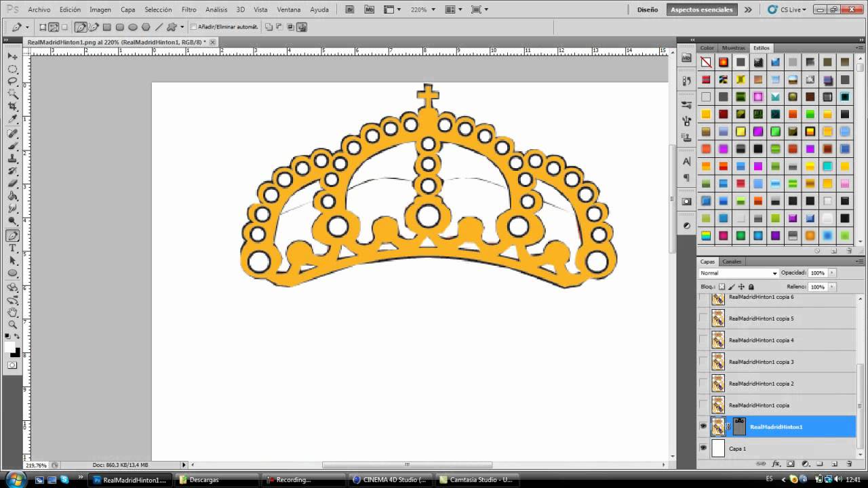Select the Path Selection tool
Image resolution: width=868 pixels, height=488 pixels.
pos(12,261)
